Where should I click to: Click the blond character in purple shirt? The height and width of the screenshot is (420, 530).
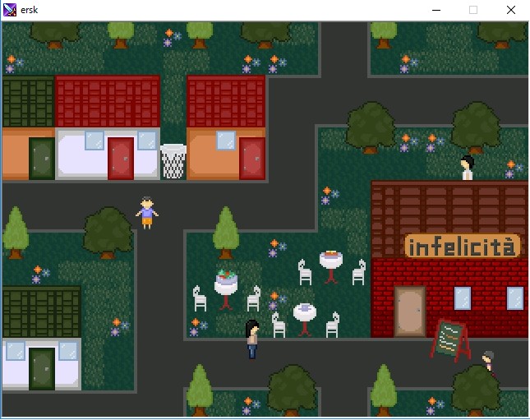(146, 212)
